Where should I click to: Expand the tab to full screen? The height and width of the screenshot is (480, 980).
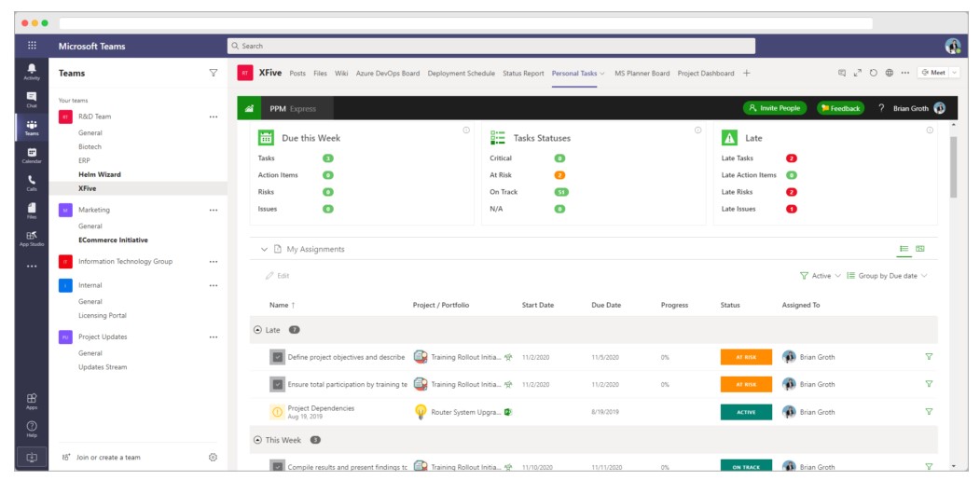point(858,73)
